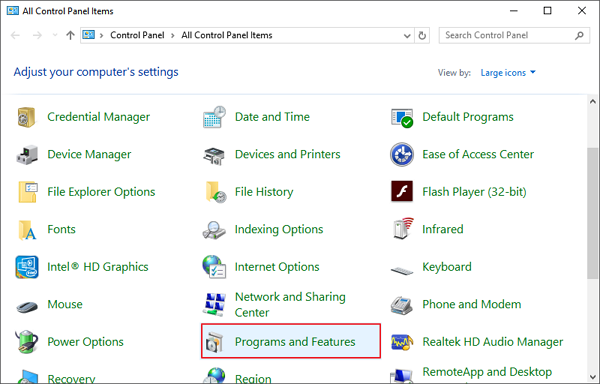Open the Large icons view dropdown
This screenshot has width=600, height=384.
[x=508, y=73]
